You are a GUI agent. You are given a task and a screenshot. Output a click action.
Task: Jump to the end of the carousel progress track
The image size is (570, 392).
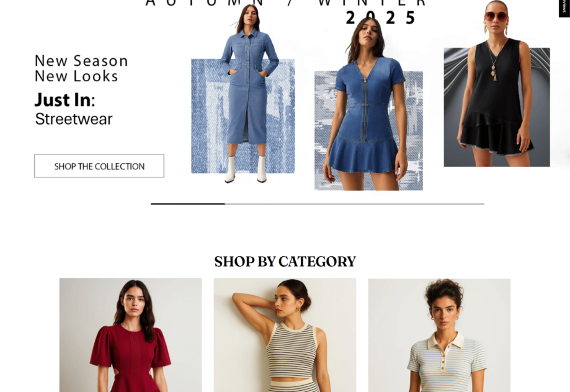tap(483, 204)
